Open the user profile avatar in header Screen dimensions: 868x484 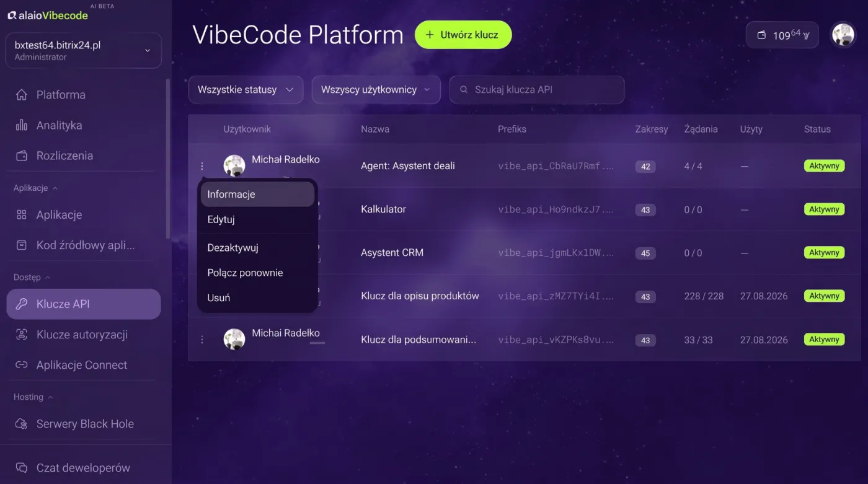(843, 35)
